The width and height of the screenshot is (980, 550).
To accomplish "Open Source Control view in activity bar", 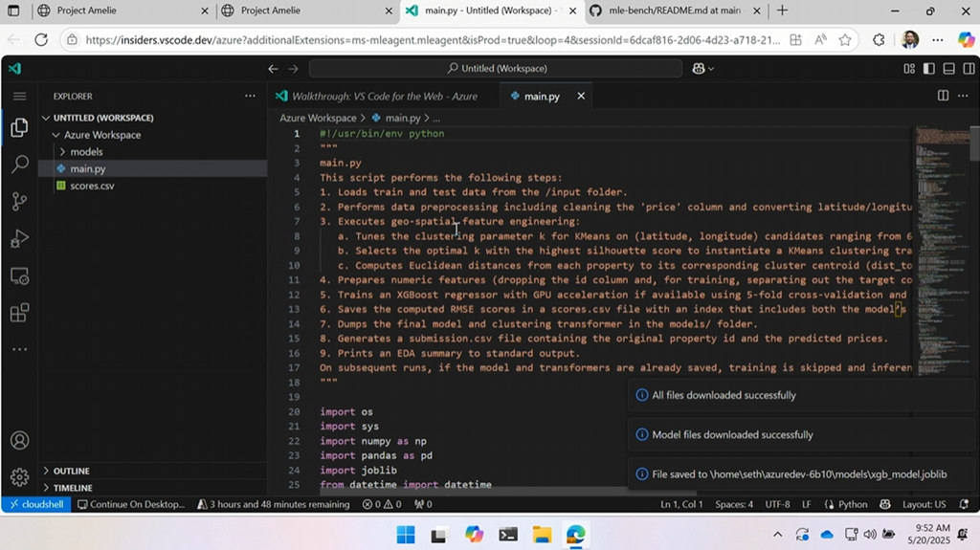I will pos(19,202).
